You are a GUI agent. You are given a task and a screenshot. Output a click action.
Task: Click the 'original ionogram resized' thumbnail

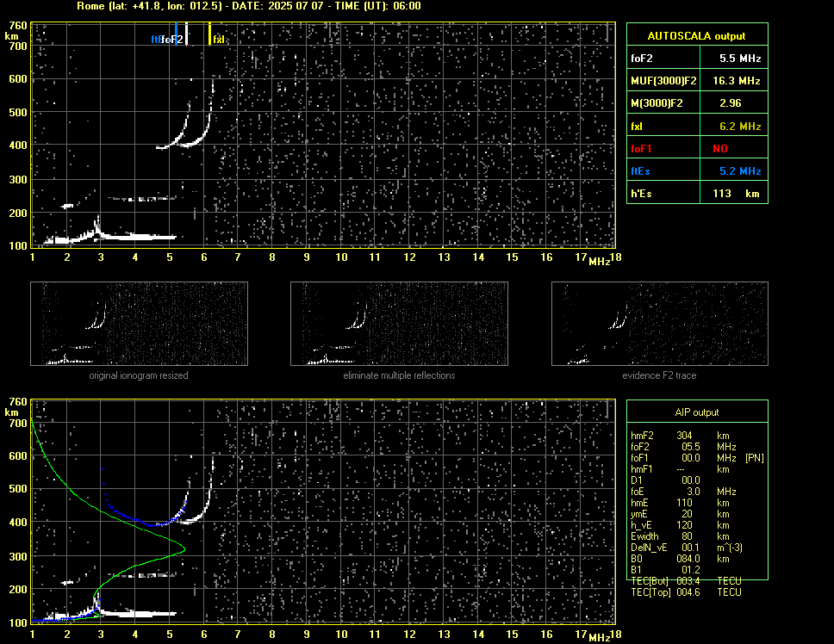coord(139,324)
